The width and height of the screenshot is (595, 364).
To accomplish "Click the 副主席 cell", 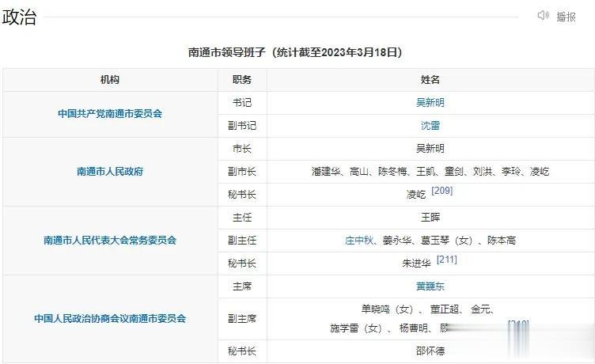I will click(x=242, y=318).
